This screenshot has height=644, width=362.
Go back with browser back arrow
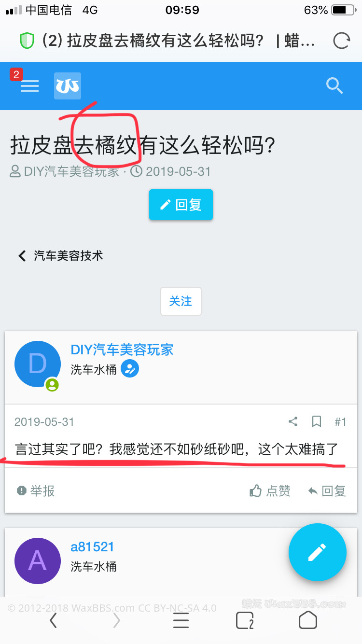click(54, 620)
